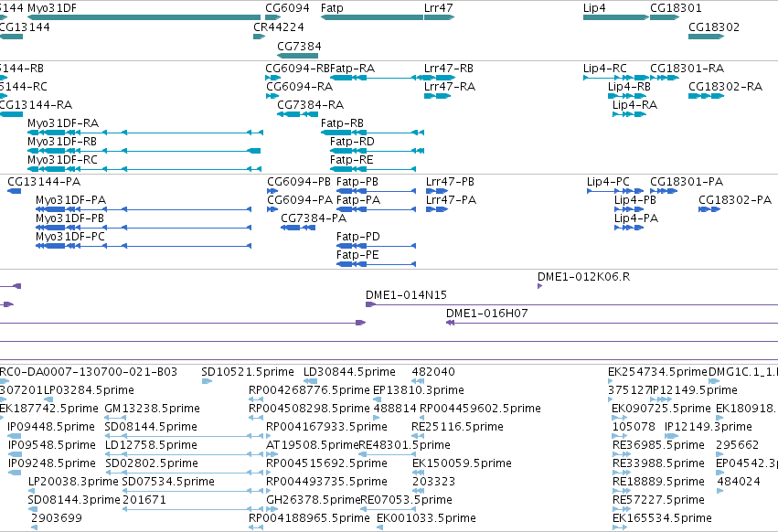The image size is (778, 532).
Task: Select the Lrr47-PA protein label
Action: pyautogui.click(x=451, y=200)
